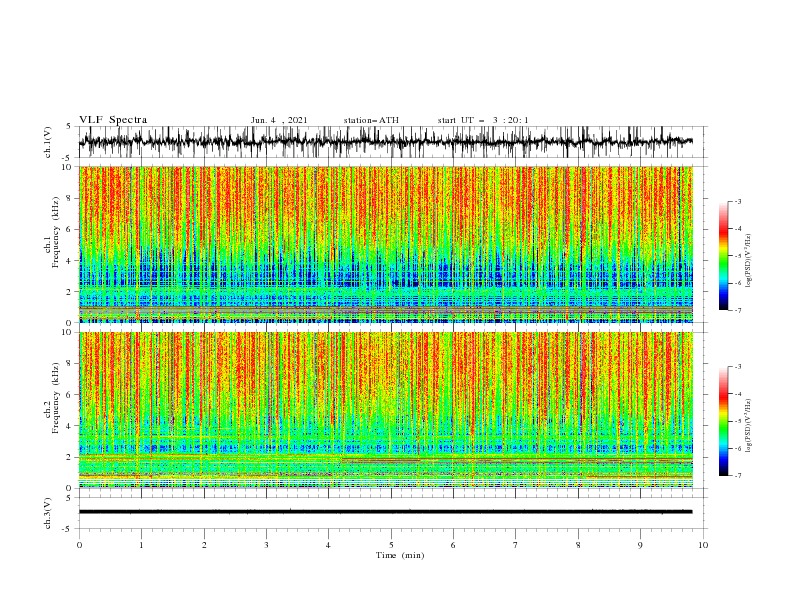Click the ch.1 voltage waveform trace
The width and height of the screenshot is (792, 612).
point(386,141)
